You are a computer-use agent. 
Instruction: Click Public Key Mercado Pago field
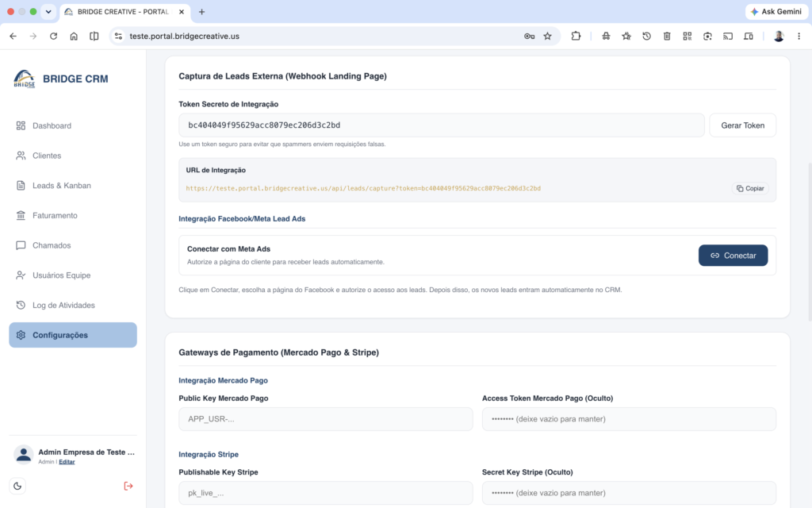326,419
